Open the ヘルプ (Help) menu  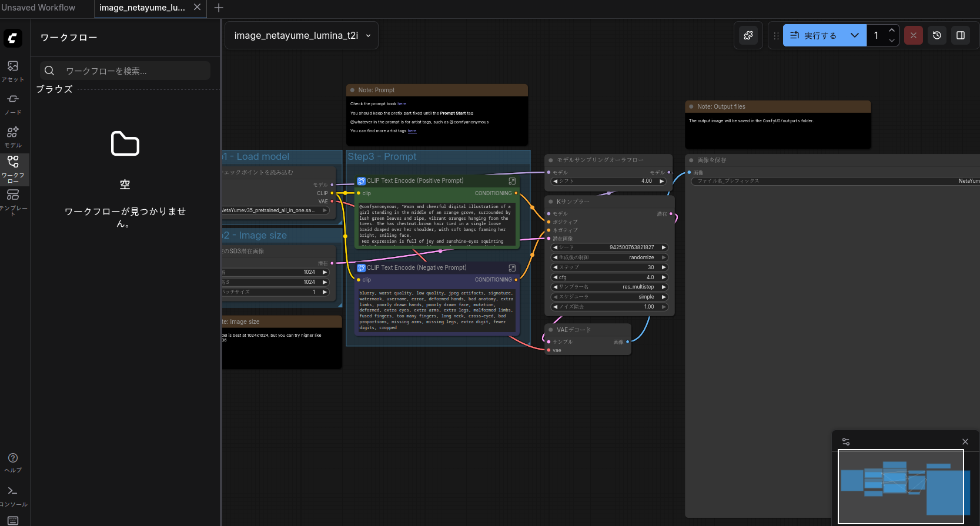(x=13, y=462)
